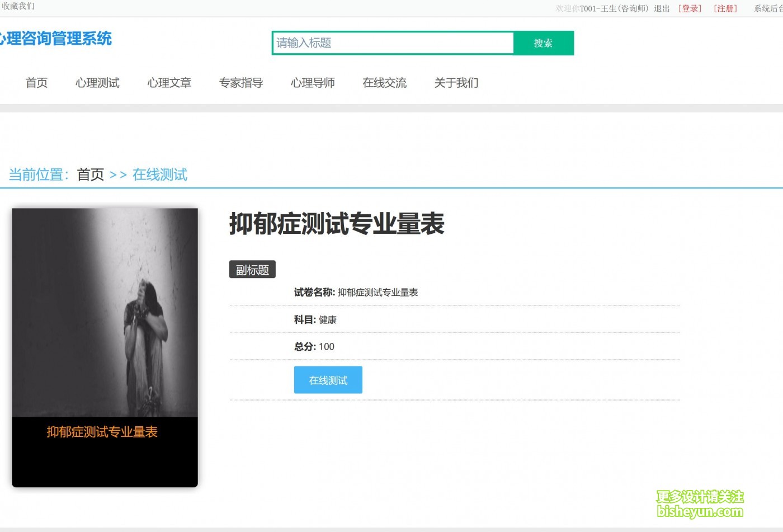Open the 心理导师 menu item

tap(313, 83)
